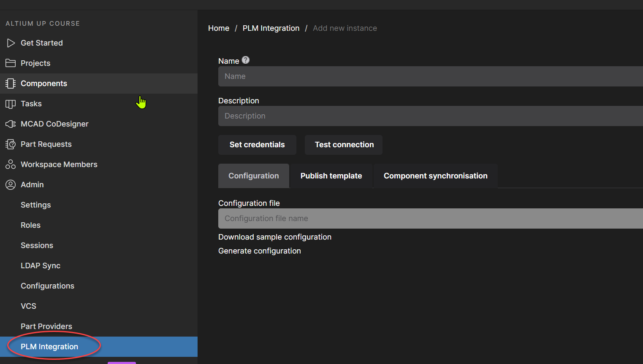Image resolution: width=643 pixels, height=364 pixels.
Task: Open Part Requests page
Action: coord(99,144)
